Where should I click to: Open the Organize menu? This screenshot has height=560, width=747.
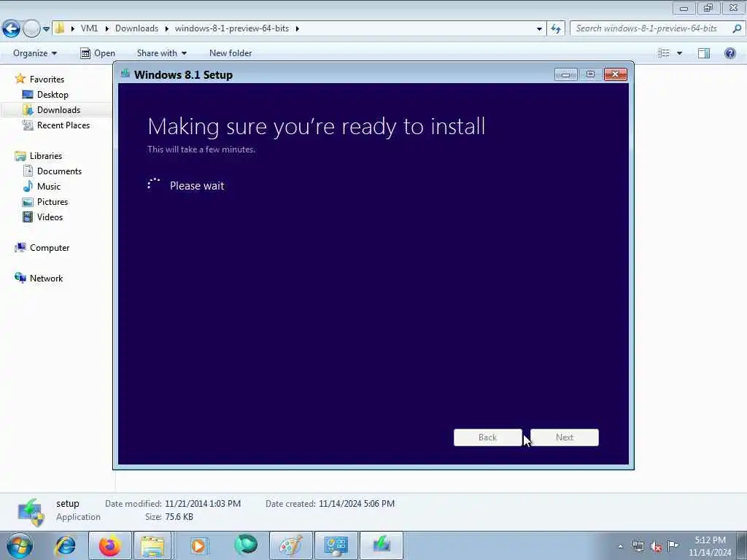tap(35, 53)
